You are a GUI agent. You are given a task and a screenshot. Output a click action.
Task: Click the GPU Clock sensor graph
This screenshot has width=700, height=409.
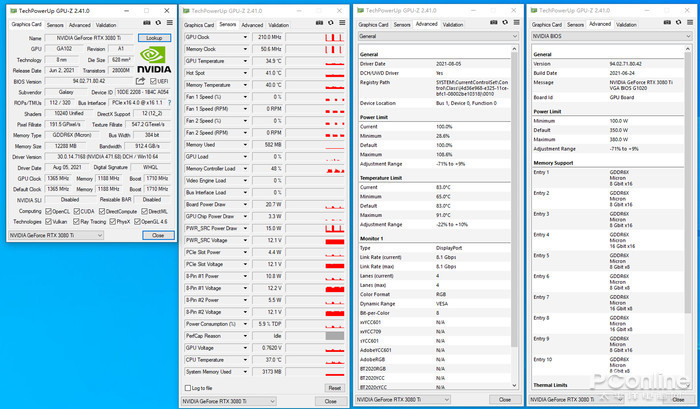pyautogui.click(x=315, y=37)
